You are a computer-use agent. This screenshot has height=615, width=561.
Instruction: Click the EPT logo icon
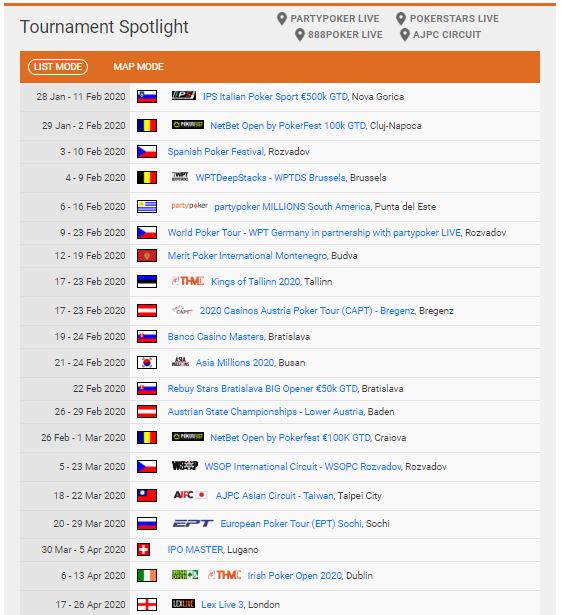(x=193, y=523)
